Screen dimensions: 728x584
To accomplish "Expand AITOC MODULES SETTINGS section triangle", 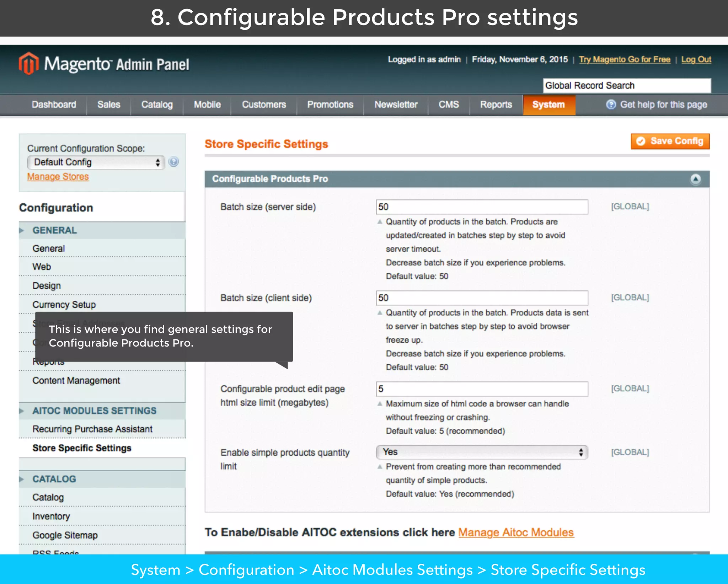I will click(22, 411).
